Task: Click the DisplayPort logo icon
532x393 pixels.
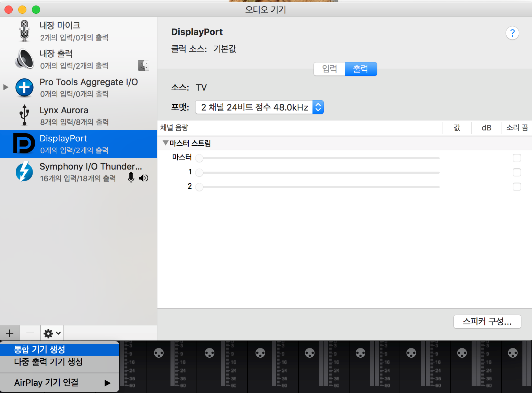Action: pyautogui.click(x=24, y=143)
